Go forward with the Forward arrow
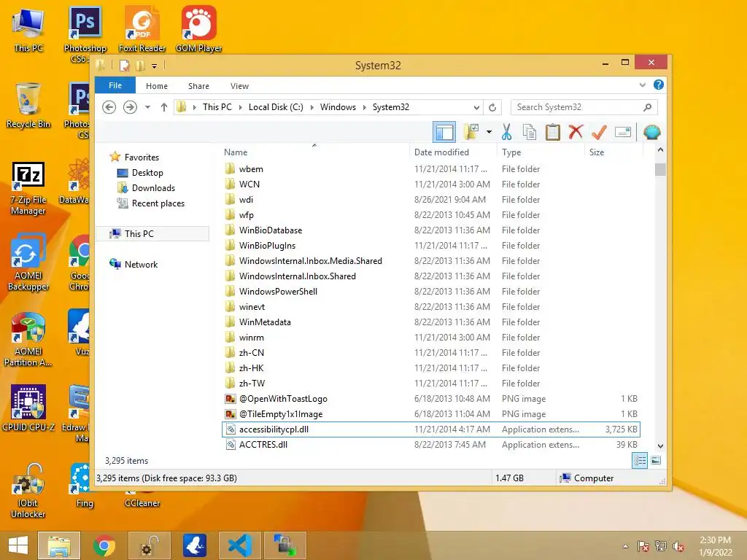The width and height of the screenshot is (747, 560). point(130,107)
